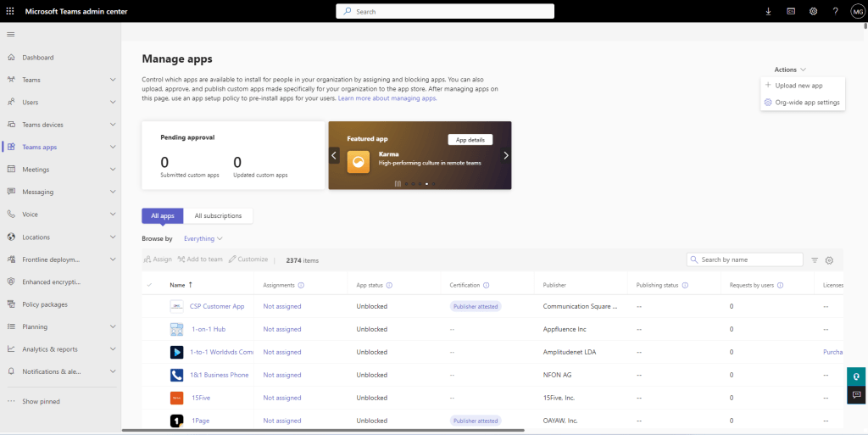
Task: Open the Browse by Everything dropdown
Action: coord(203,239)
